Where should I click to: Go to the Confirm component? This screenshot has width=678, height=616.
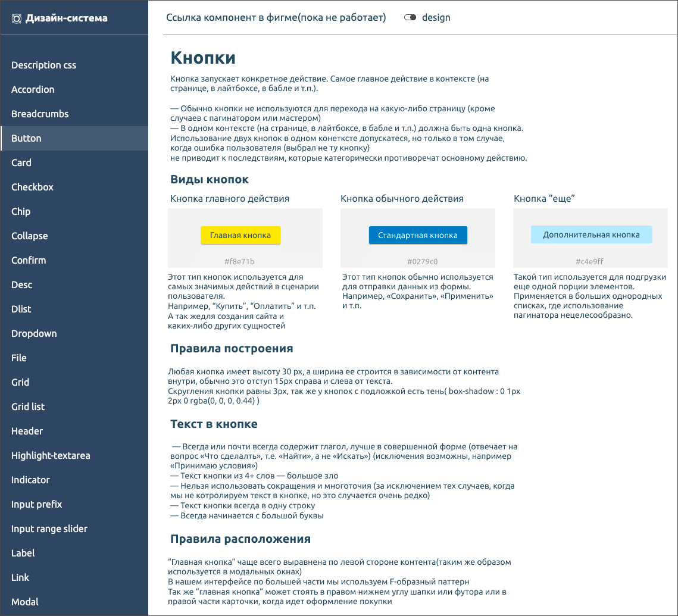click(x=74, y=261)
